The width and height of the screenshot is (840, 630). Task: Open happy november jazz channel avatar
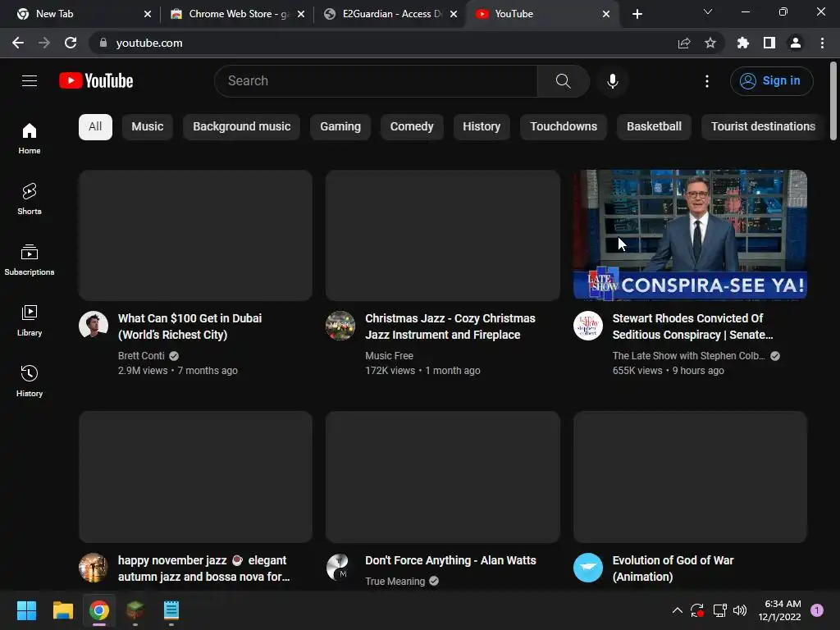[x=94, y=568]
